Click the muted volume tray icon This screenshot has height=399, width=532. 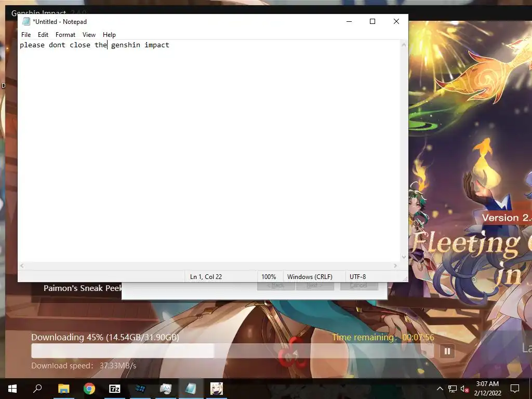click(x=464, y=389)
